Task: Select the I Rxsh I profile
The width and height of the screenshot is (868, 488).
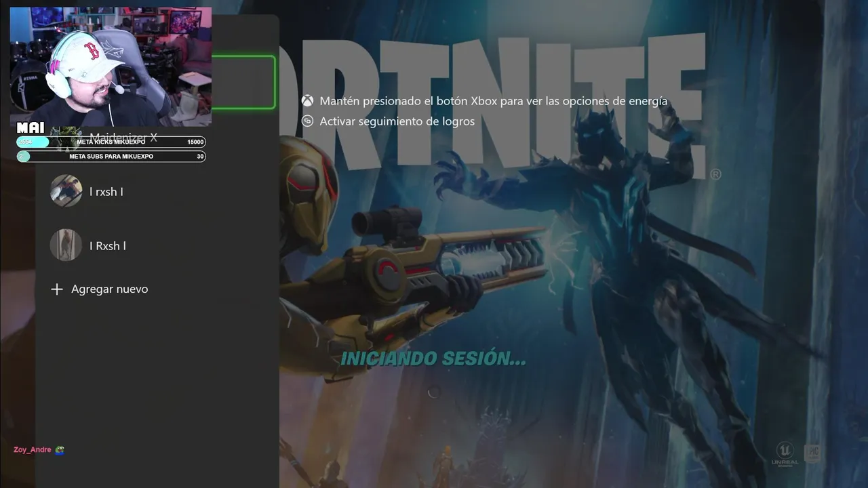Action: [157, 245]
